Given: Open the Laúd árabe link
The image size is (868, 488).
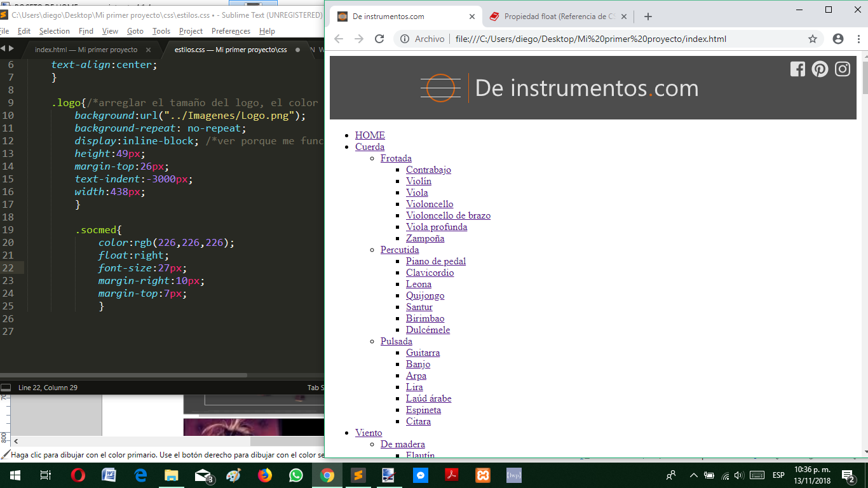Looking at the screenshot, I should [429, 398].
